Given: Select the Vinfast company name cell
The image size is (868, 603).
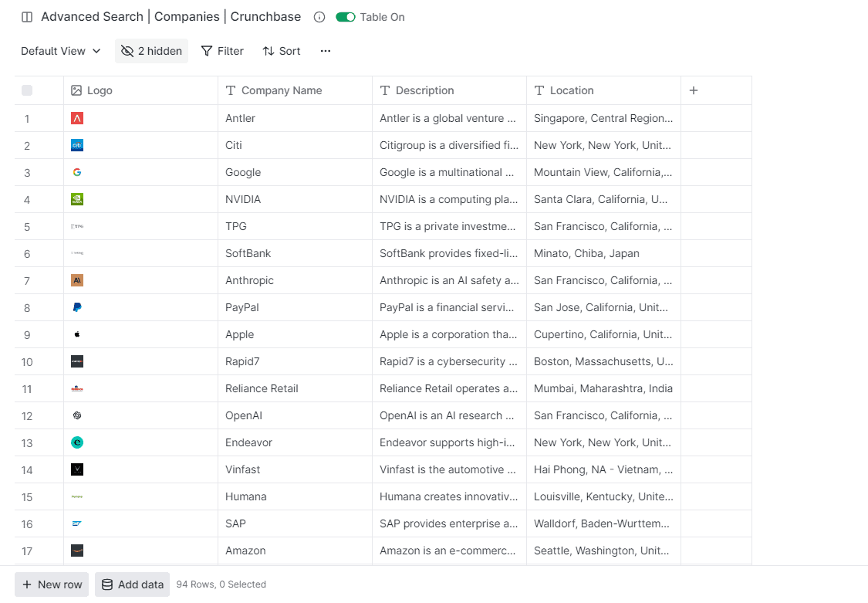Looking at the screenshot, I should click(295, 469).
